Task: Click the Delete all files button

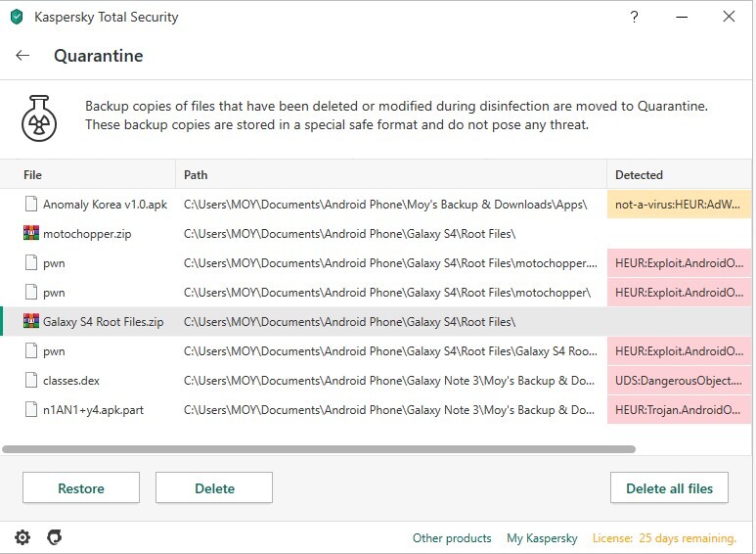Action: 669,488
